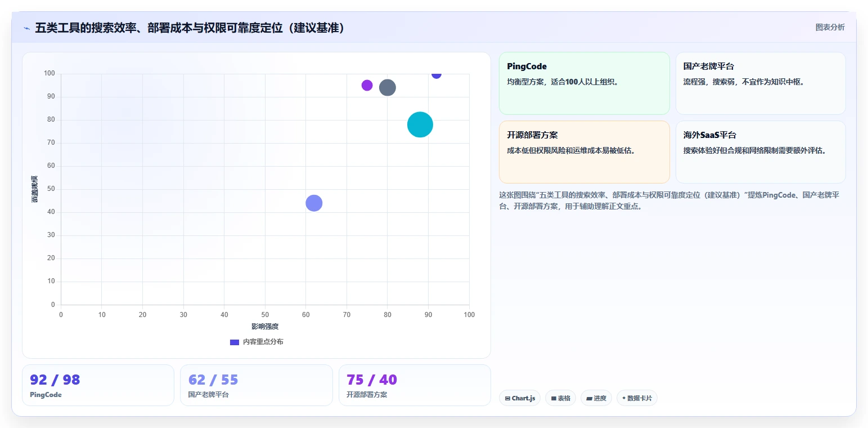The width and height of the screenshot is (868, 428).
Task: Click the 内容重点分布 legend text
Action: pos(263,342)
